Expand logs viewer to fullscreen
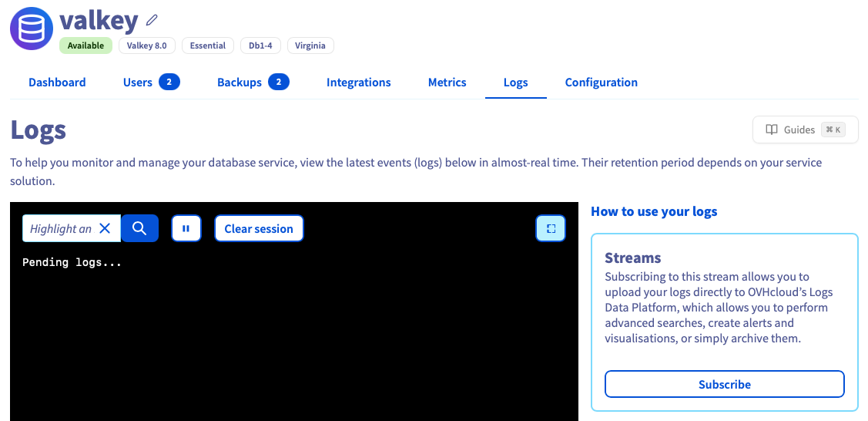Image resolution: width=868 pixels, height=421 pixels. pyautogui.click(x=551, y=228)
